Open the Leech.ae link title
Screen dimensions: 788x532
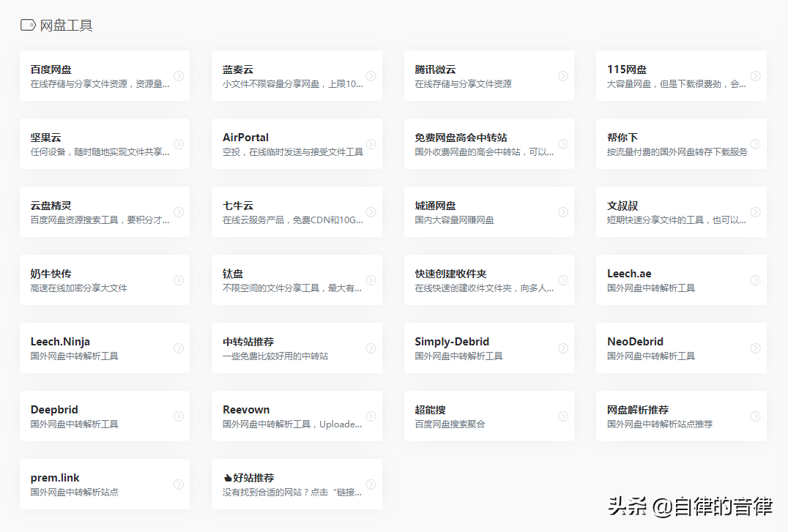[629, 274]
